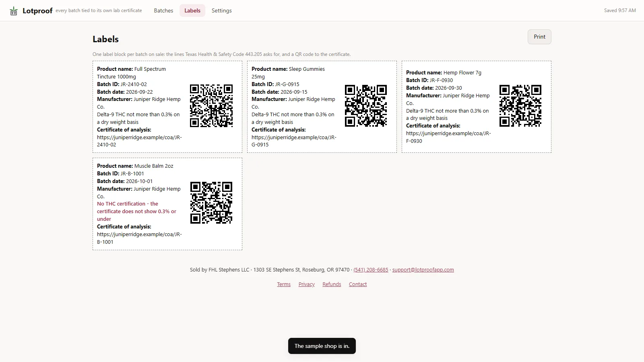
Task: Click Batch ID JR-B-1001 text
Action: pos(120,173)
